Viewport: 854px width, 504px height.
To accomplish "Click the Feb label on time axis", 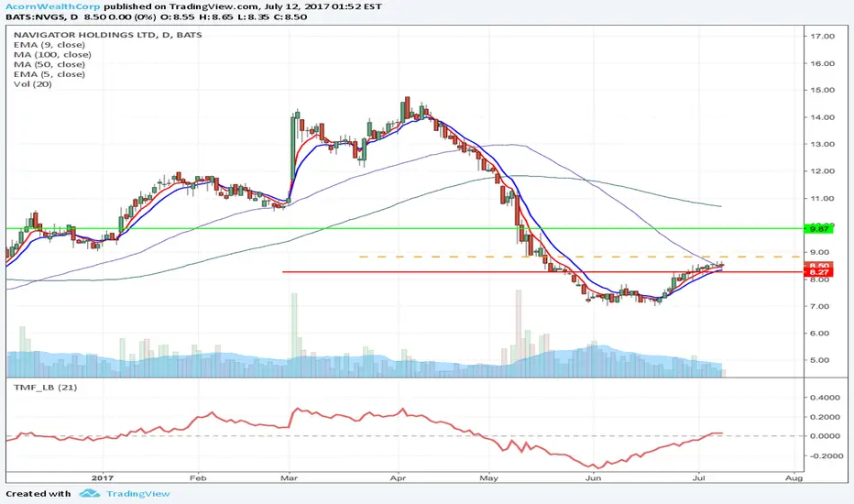I will pyautogui.click(x=198, y=478).
